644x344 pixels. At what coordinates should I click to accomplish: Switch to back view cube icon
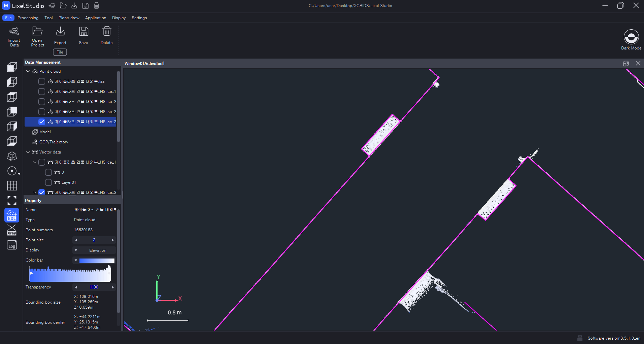click(x=12, y=112)
